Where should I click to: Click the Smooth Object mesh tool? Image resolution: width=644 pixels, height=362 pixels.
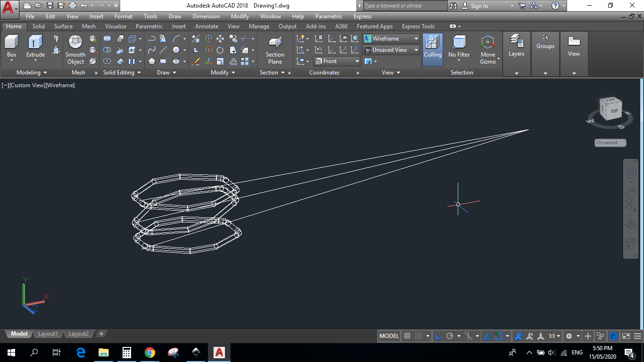point(75,49)
